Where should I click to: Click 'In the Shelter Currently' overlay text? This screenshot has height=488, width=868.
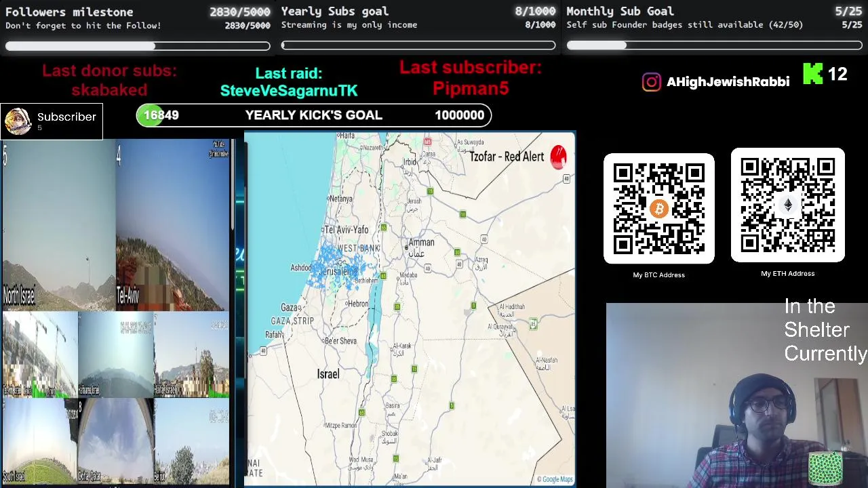click(825, 330)
